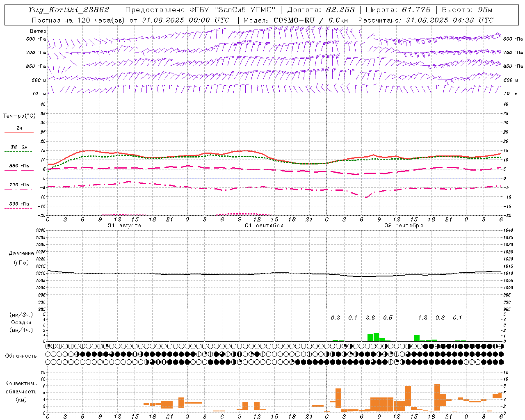Viewport: 525px width, 420px height.
Task: Click the 10 м wind level label on left
Action: (39, 94)
